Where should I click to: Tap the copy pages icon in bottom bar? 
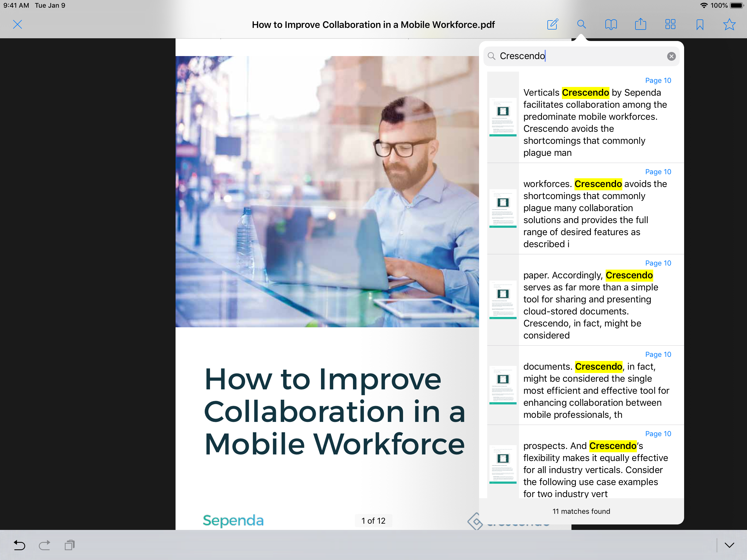point(69,545)
